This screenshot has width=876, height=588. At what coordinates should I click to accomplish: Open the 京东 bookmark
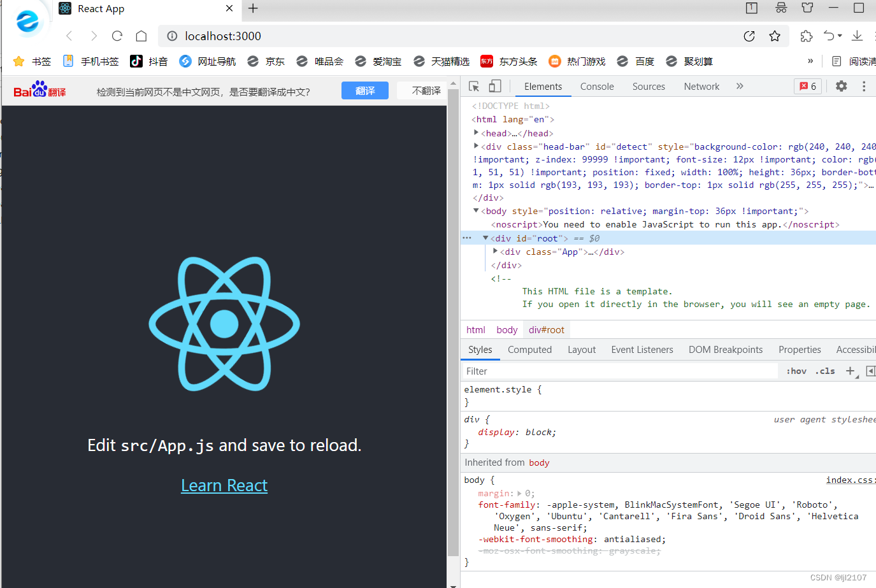[x=266, y=61]
